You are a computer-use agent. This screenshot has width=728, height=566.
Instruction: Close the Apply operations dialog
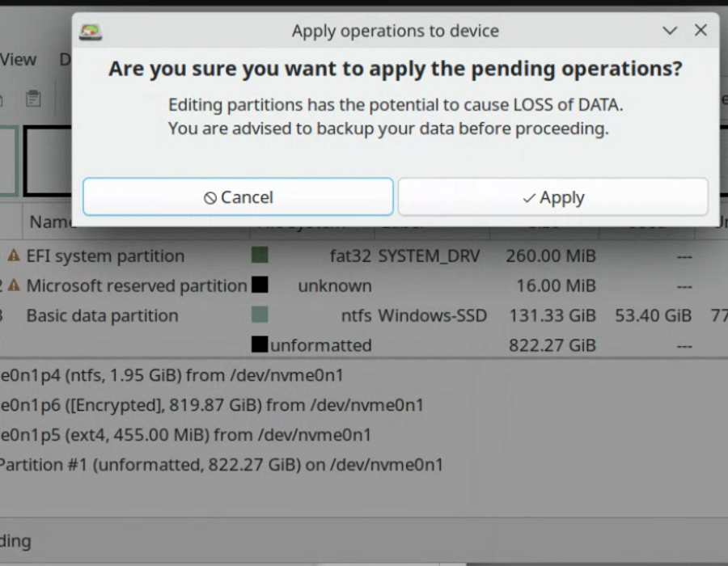[x=700, y=30]
